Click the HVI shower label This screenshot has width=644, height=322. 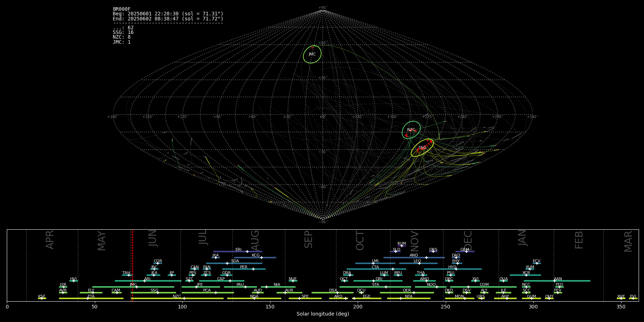[x=73, y=279]
